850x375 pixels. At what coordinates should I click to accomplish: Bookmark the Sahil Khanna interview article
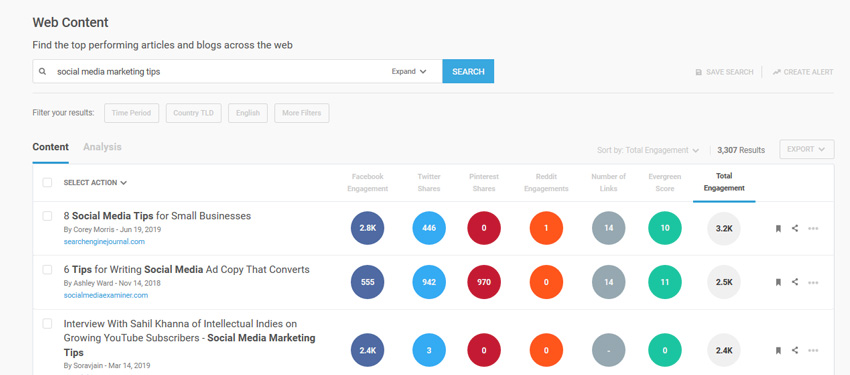point(778,350)
